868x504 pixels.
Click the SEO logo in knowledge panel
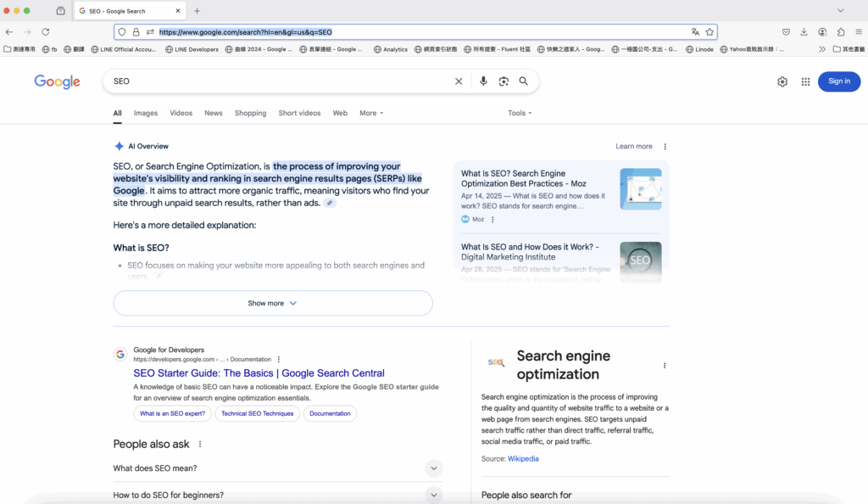(496, 363)
